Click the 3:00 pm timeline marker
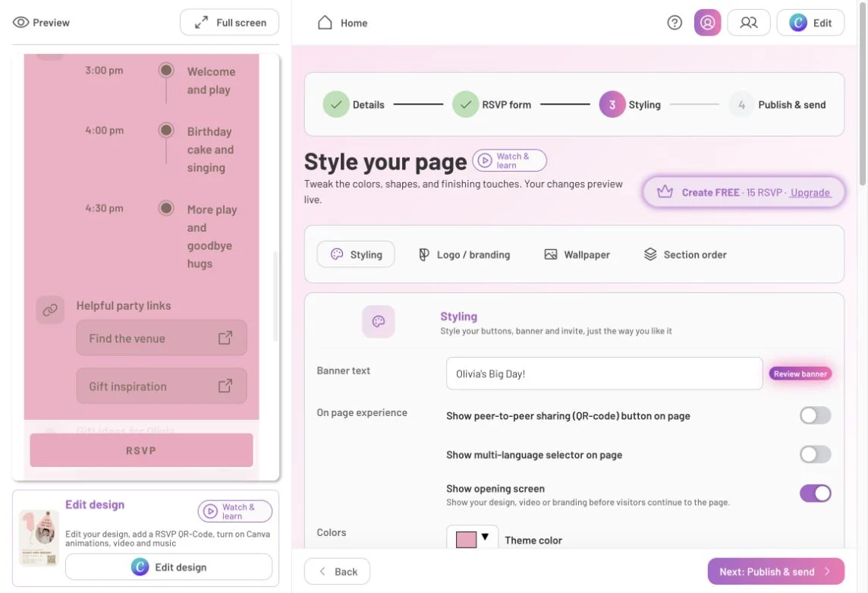Image resolution: width=868 pixels, height=593 pixels. tap(166, 71)
